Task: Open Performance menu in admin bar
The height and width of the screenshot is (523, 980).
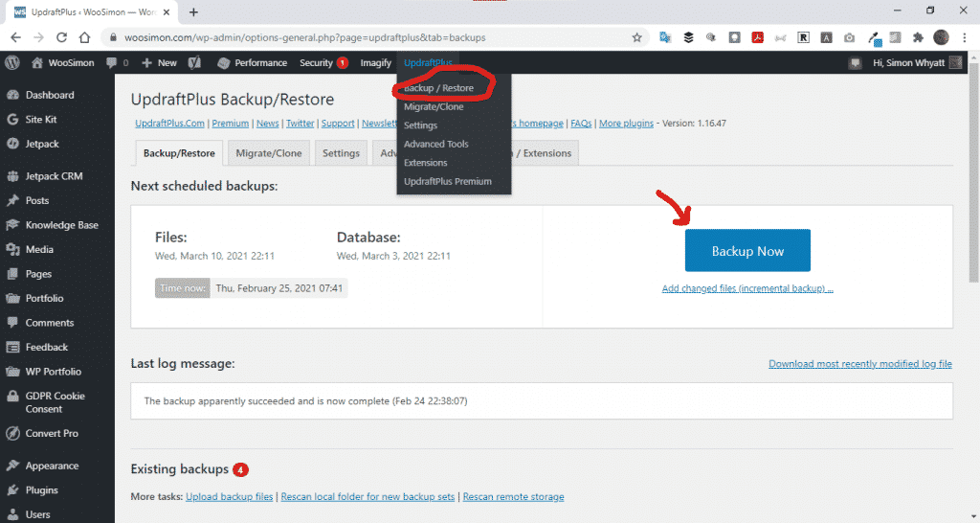Action: (x=253, y=62)
